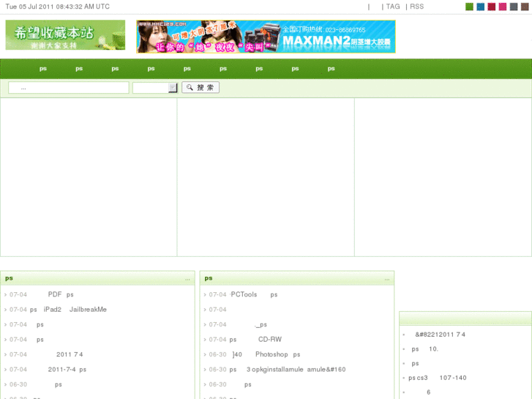Screen dimensions: 532x399
Task: Open the '40 Photoshop ps' article
Action: pyautogui.click(x=266, y=354)
